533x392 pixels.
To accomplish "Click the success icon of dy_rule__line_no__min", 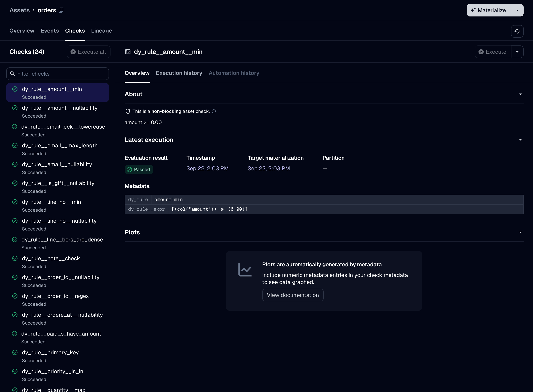I will click(x=15, y=202).
